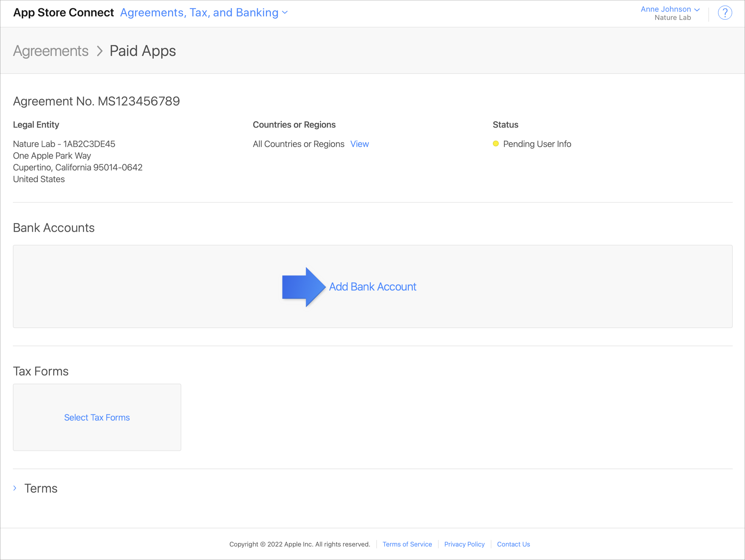
Task: Click the Cupertino, California 95014-0642 line
Action: point(78,167)
